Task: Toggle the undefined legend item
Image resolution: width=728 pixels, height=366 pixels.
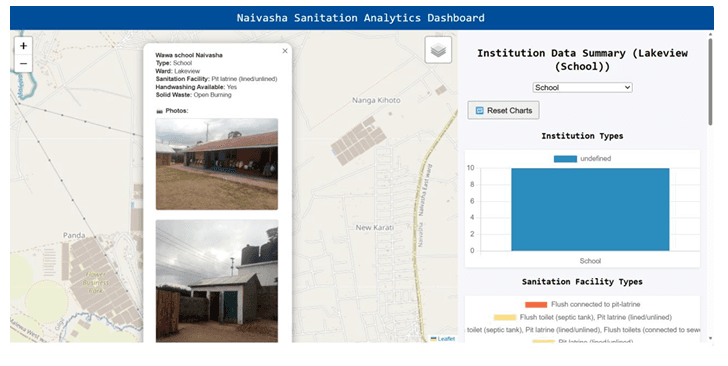Action: [582, 159]
